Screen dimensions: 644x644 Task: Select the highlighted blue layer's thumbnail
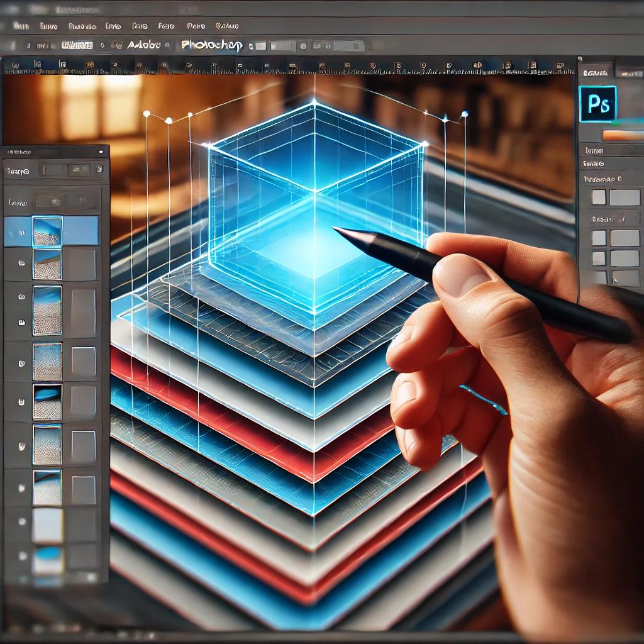click(47, 231)
